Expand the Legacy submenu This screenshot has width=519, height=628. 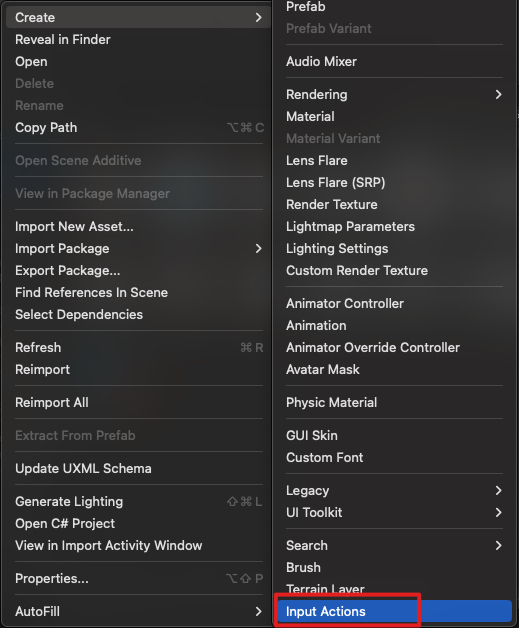[394, 490]
